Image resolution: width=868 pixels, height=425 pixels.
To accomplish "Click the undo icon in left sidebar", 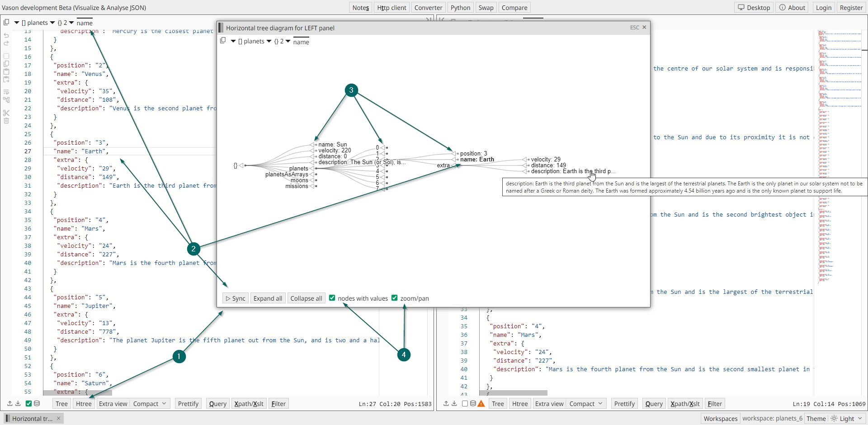I will pyautogui.click(x=6, y=35).
